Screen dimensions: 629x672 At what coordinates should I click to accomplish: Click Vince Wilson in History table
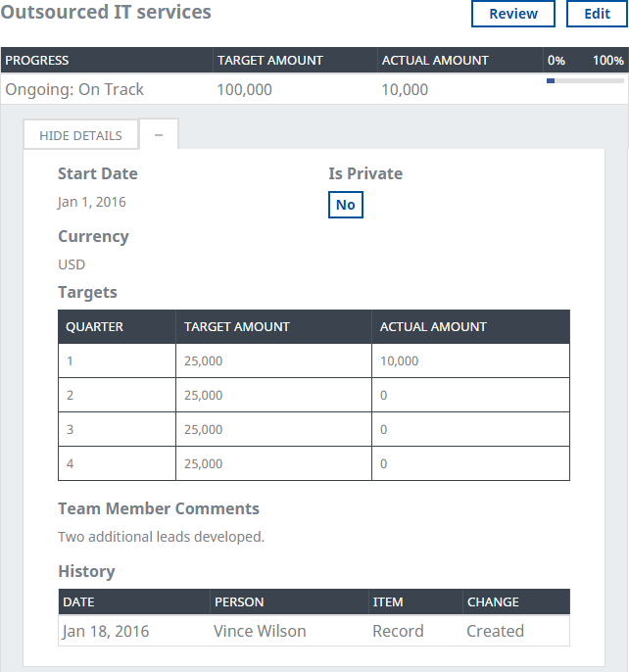[260, 631]
